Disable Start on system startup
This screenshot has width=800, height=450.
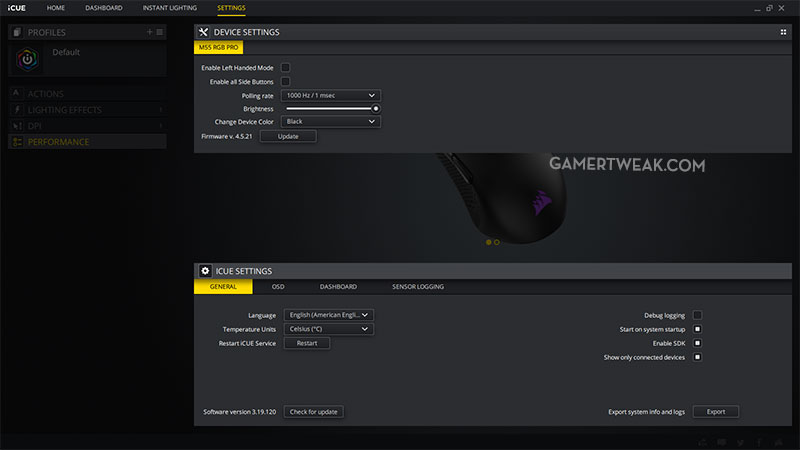[697, 329]
